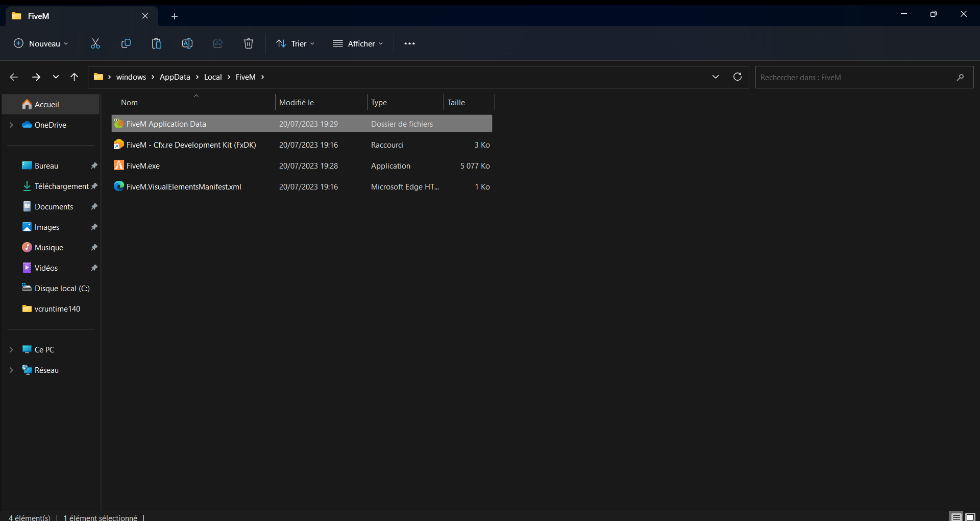980x521 pixels.
Task: Close the FiveM tab
Action: pyautogui.click(x=145, y=16)
